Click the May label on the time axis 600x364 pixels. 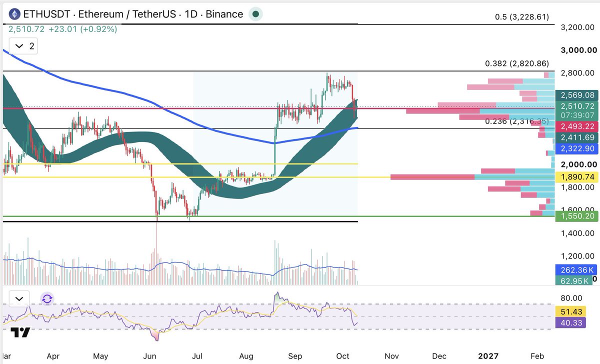100,356
